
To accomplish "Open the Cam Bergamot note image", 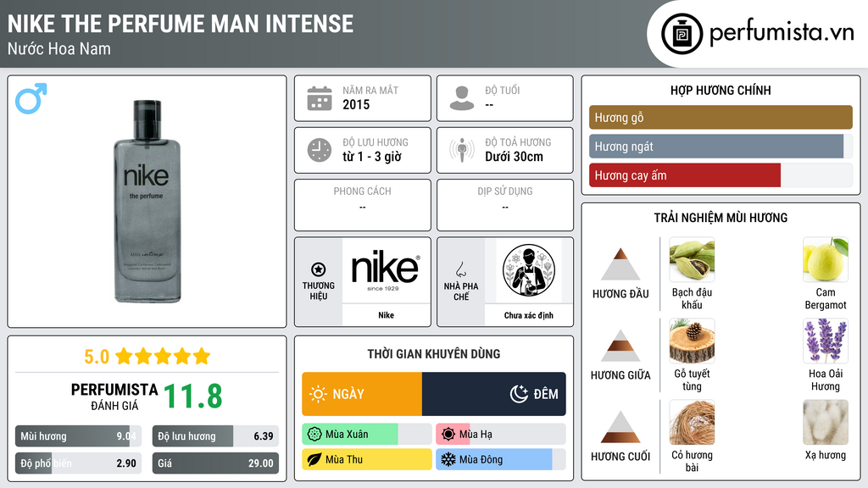I will click(826, 260).
